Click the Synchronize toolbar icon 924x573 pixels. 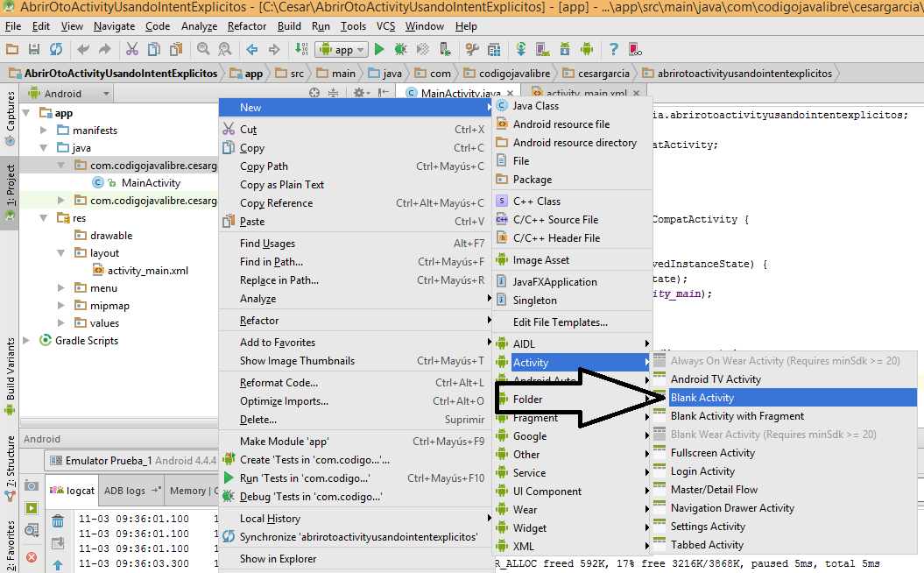click(56, 50)
